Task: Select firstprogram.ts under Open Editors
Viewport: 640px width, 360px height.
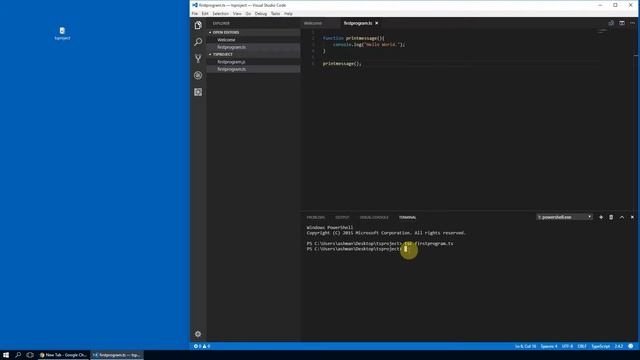Action: (253, 47)
